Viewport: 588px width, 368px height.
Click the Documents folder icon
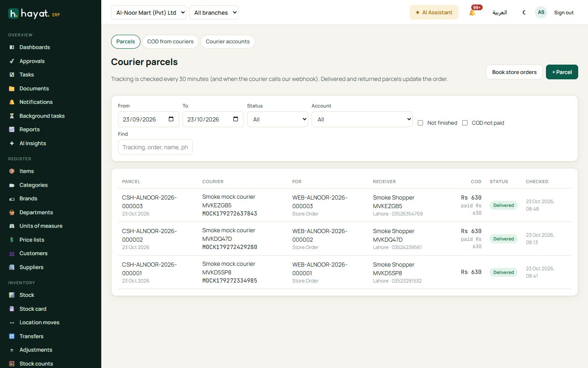(12, 89)
